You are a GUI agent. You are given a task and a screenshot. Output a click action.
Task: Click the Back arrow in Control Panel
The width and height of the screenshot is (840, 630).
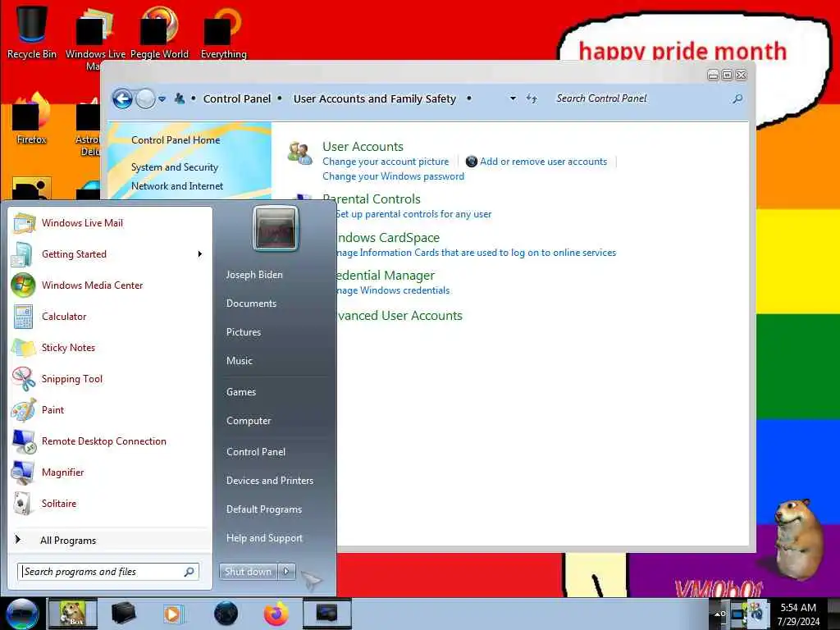point(122,98)
